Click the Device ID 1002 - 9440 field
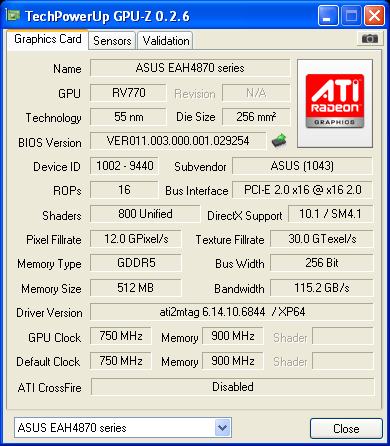The image size is (390, 446). click(124, 166)
